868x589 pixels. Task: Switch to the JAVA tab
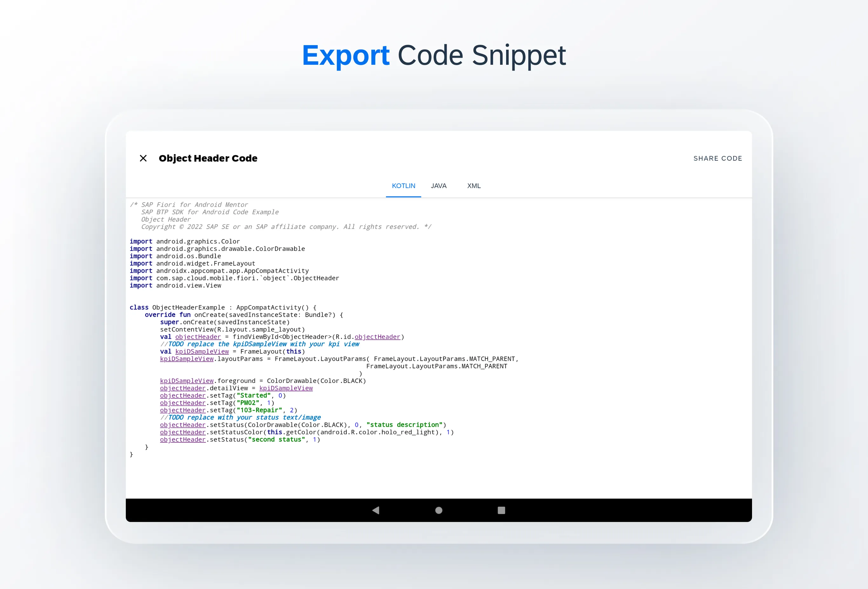pos(438,185)
